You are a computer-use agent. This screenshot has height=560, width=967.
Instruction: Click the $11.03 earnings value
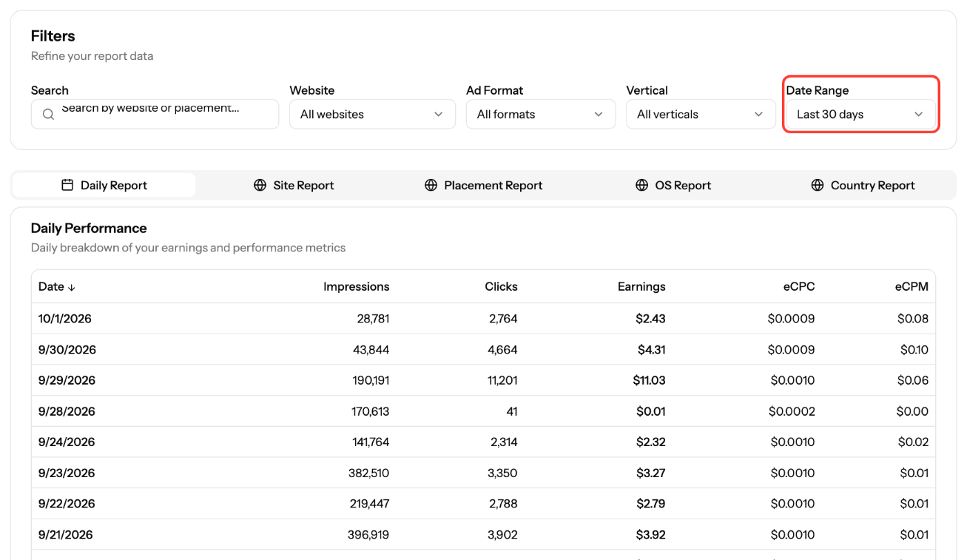tap(649, 380)
